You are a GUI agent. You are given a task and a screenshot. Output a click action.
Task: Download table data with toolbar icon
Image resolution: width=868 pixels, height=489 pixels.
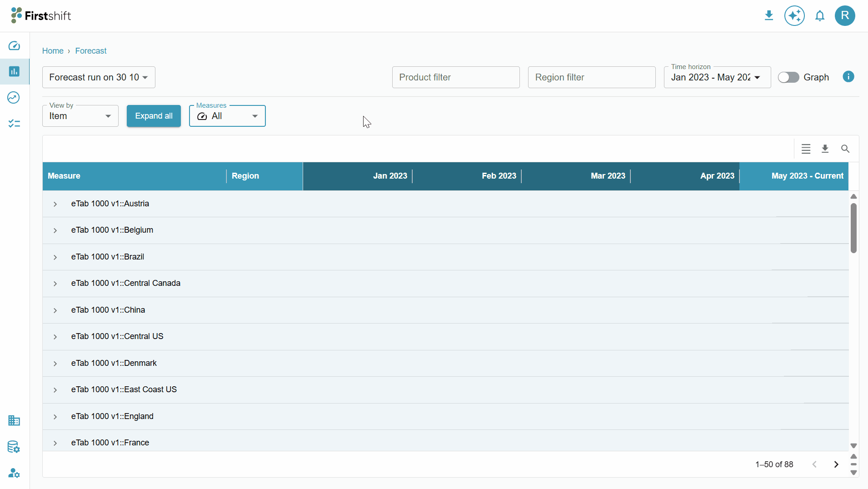[825, 149]
